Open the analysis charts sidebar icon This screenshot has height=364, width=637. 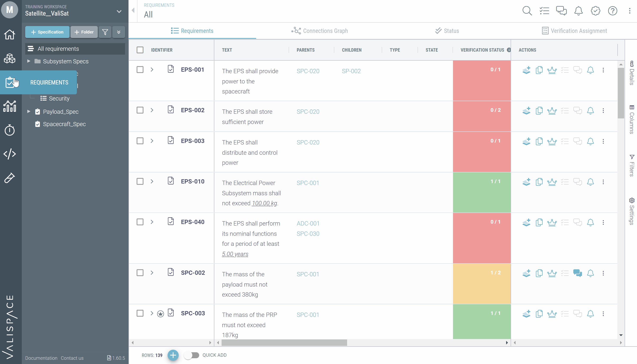coord(10,106)
